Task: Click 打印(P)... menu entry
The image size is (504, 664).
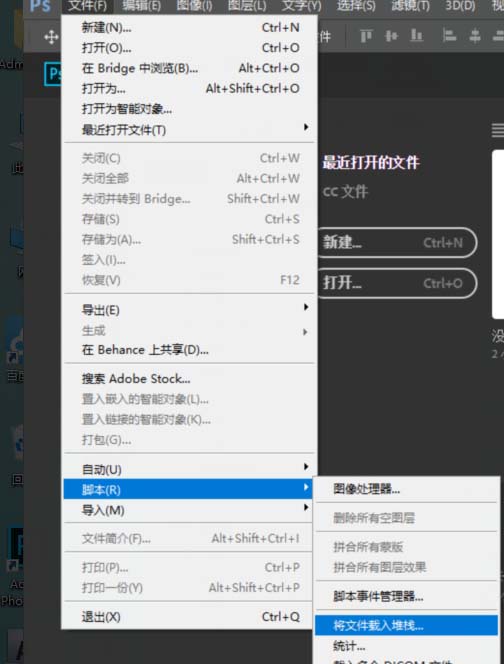Action: coord(188,567)
